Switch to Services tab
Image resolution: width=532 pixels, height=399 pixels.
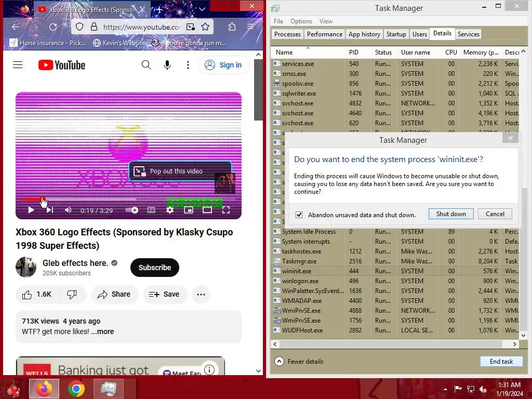click(468, 34)
